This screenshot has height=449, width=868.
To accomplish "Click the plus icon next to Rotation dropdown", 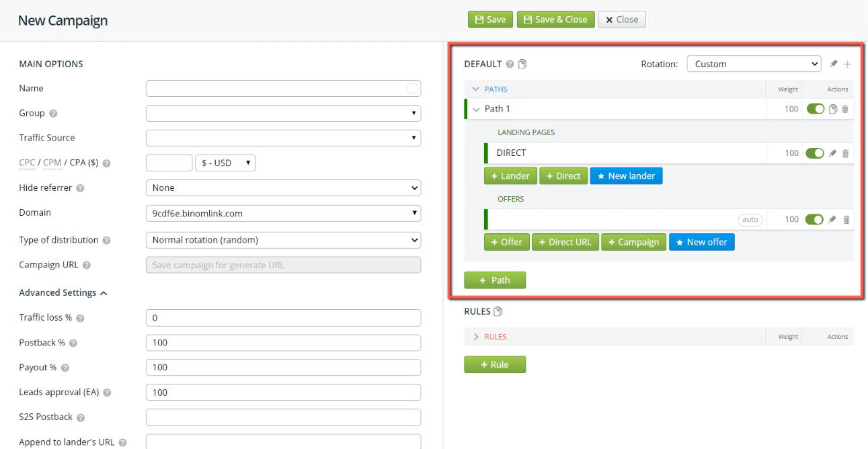I will coord(847,65).
